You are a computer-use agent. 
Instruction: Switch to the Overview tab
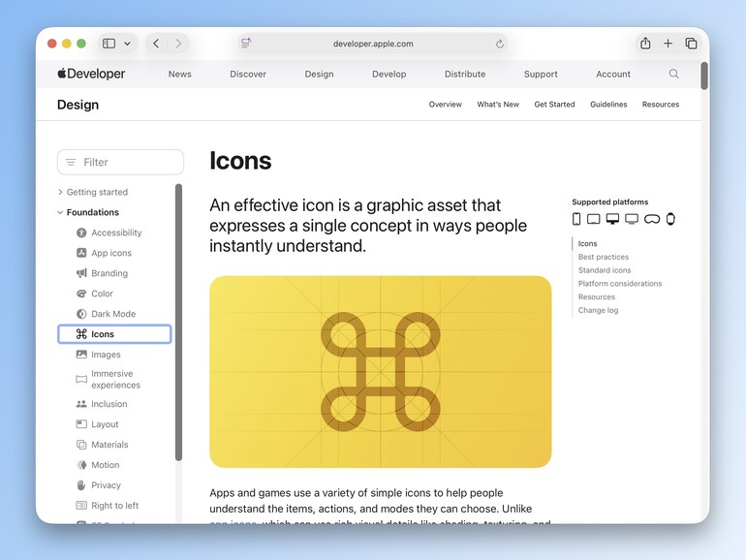446,105
